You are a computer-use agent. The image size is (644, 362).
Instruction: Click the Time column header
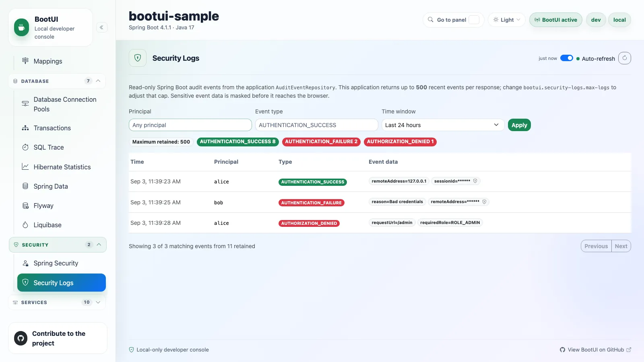[x=137, y=162]
